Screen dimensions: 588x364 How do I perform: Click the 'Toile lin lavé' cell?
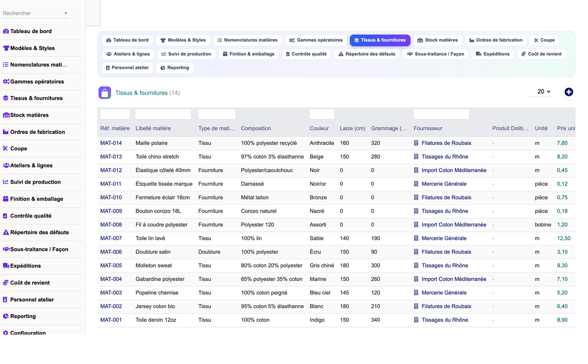[x=150, y=238]
